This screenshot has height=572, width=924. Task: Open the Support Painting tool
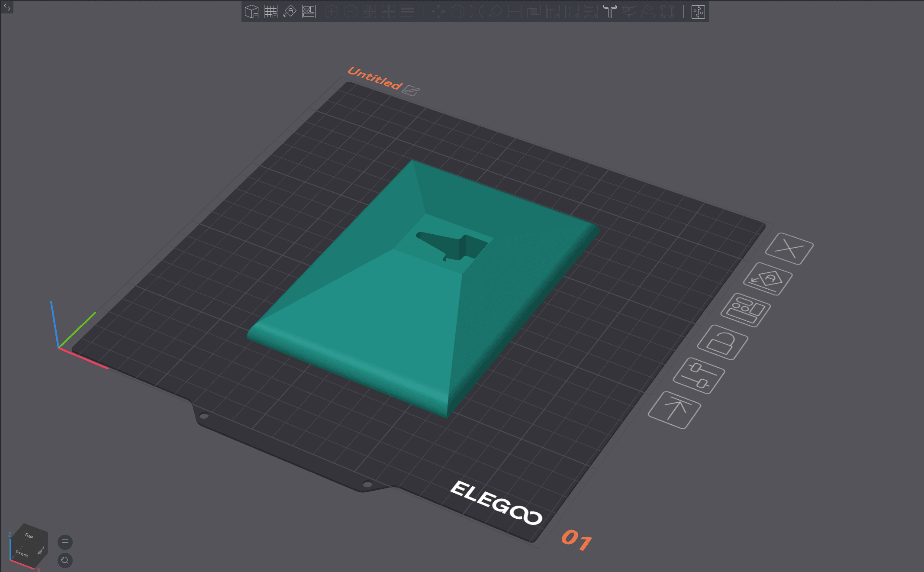pos(553,12)
